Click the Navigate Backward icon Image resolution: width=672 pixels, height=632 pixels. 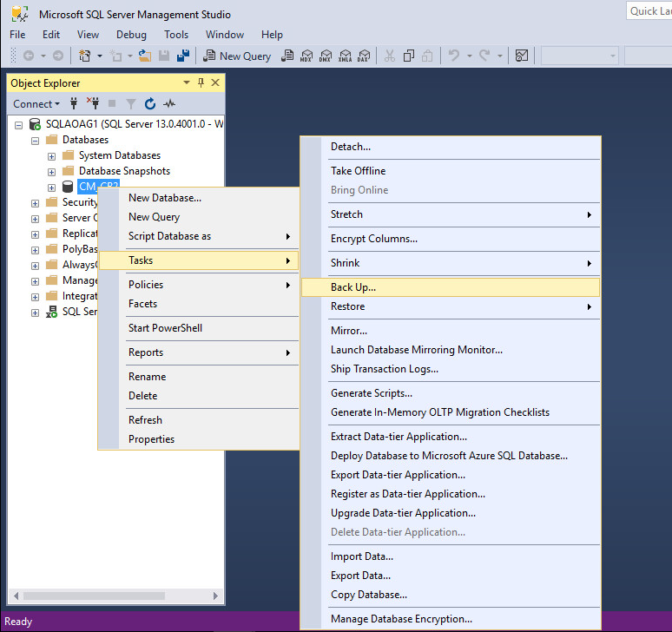(29, 56)
